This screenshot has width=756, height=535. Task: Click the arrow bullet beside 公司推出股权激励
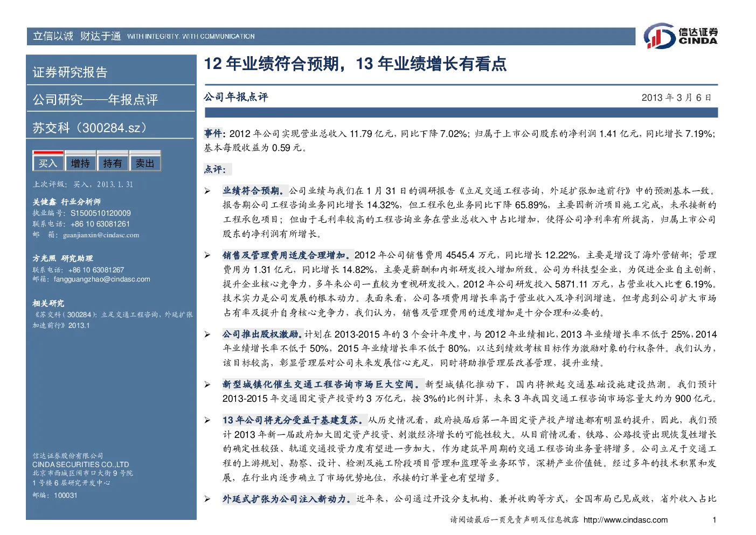click(207, 334)
